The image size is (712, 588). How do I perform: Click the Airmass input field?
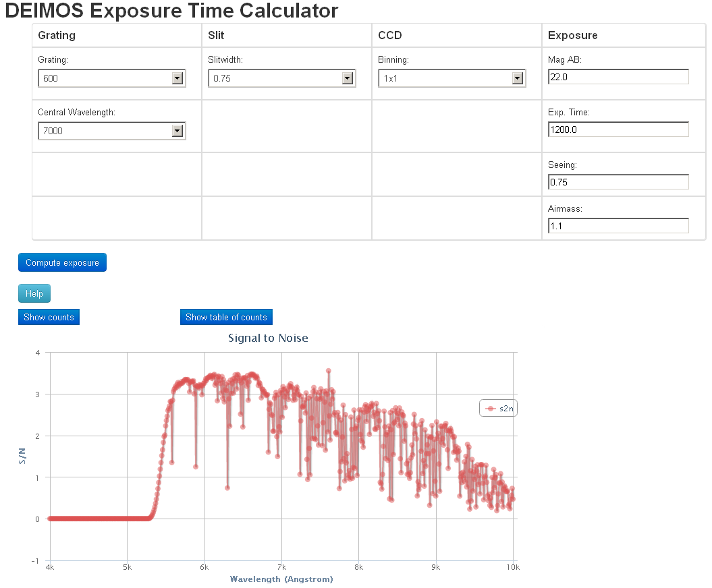tap(618, 226)
